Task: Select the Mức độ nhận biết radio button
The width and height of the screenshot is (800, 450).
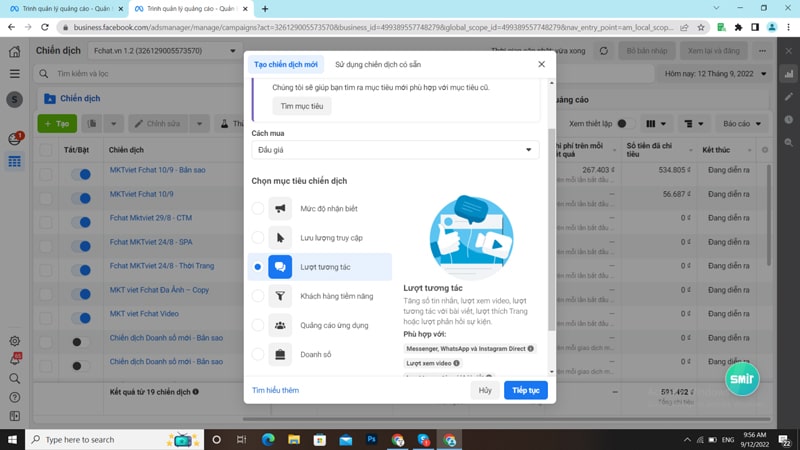Action: point(258,208)
